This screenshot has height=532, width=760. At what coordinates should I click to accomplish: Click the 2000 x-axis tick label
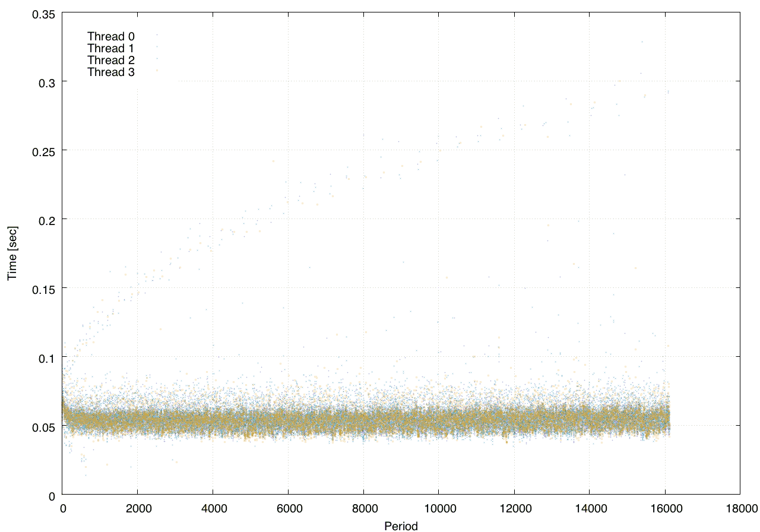pyautogui.click(x=138, y=508)
